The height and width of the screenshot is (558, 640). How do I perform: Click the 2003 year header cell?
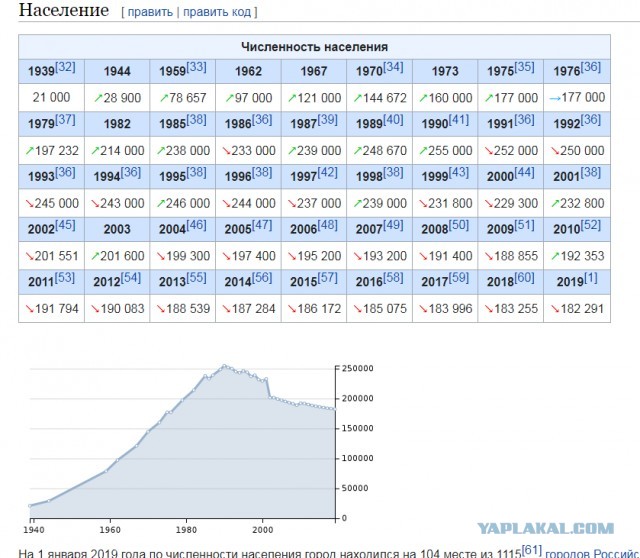[117, 229]
